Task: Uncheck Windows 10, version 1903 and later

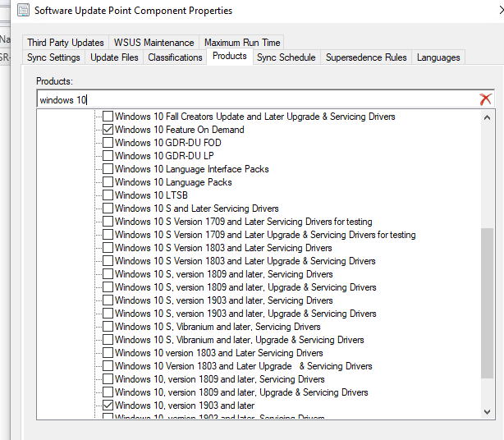Action: (108, 406)
